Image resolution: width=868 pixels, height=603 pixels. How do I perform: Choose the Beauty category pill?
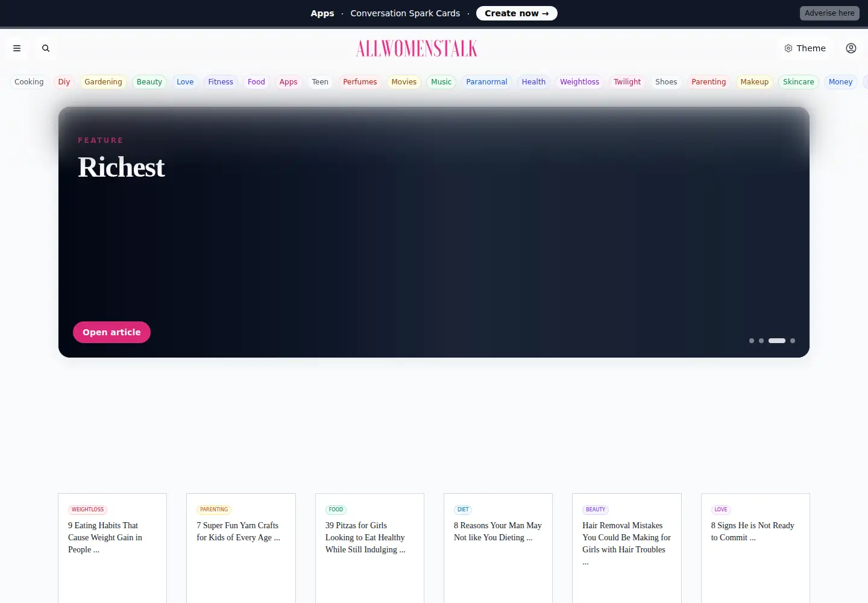[x=149, y=82]
